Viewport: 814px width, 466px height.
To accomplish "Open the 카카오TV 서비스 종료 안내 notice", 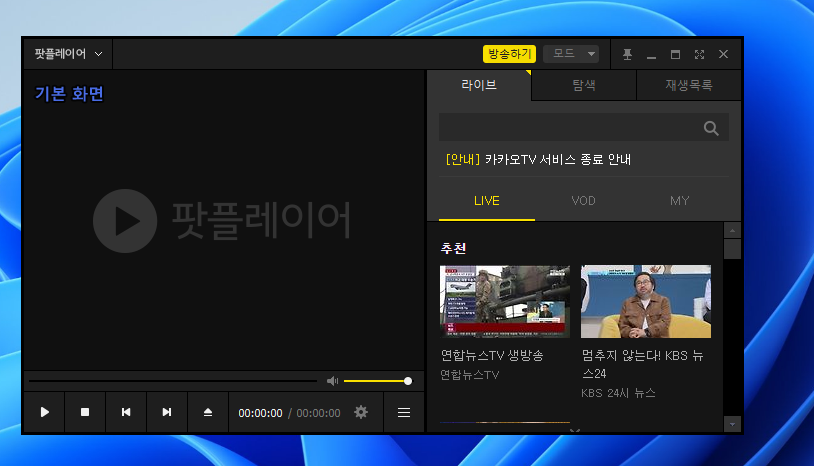I will [538, 159].
